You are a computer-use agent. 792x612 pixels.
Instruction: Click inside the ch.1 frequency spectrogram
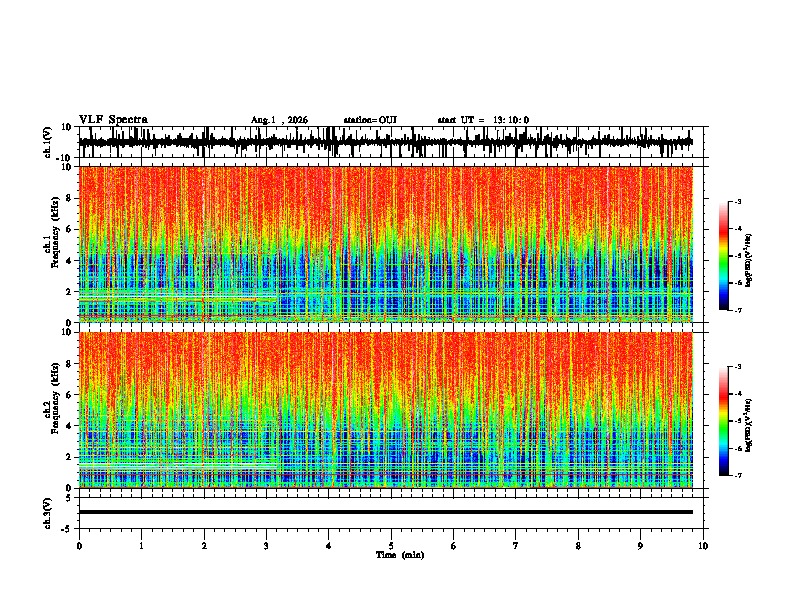(x=385, y=244)
